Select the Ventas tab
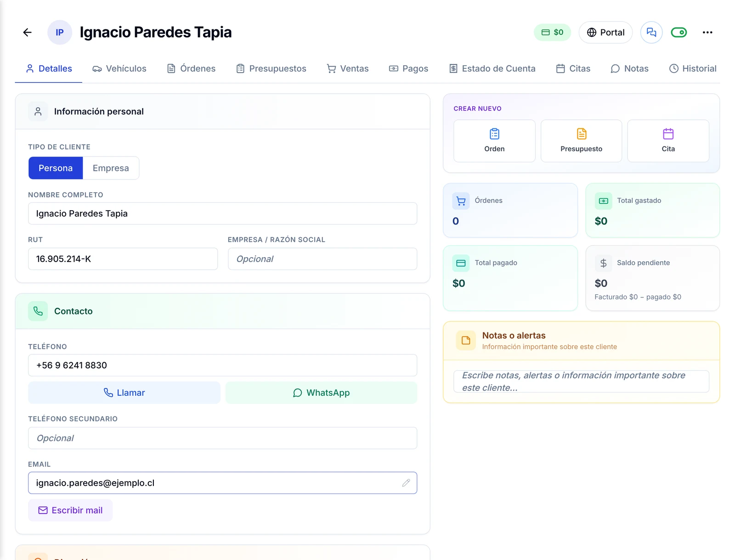Image resolution: width=735 pixels, height=560 pixels. (348, 68)
